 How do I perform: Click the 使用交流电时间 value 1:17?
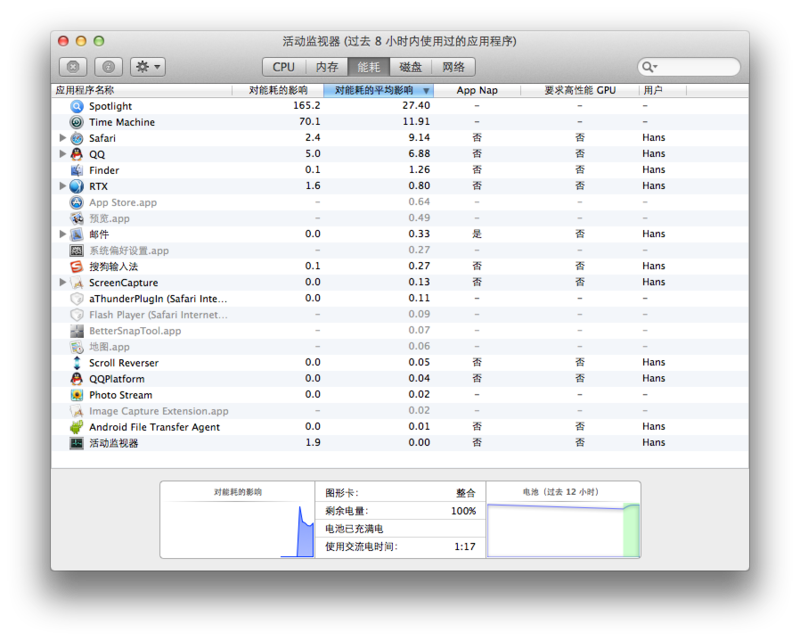click(x=465, y=547)
